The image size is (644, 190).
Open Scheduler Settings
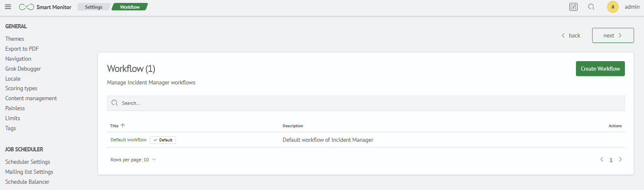click(x=28, y=162)
